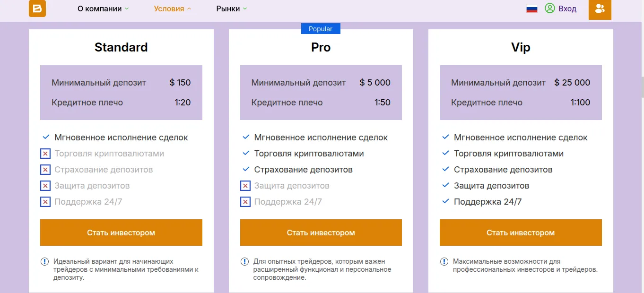This screenshot has width=644, height=293.
Task: Click Pro's crossed box for Поддержка 24/7
Action: pos(245,202)
